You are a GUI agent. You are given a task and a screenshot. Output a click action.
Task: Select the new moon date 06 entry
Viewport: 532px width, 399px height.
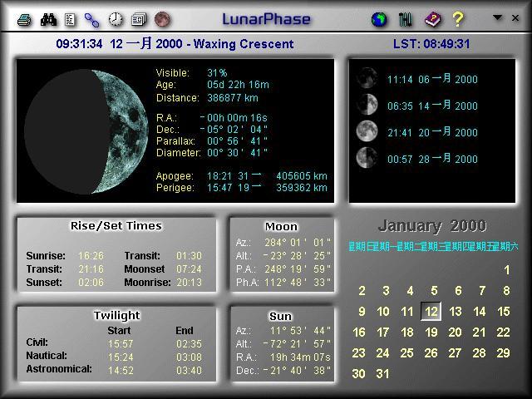(432, 79)
